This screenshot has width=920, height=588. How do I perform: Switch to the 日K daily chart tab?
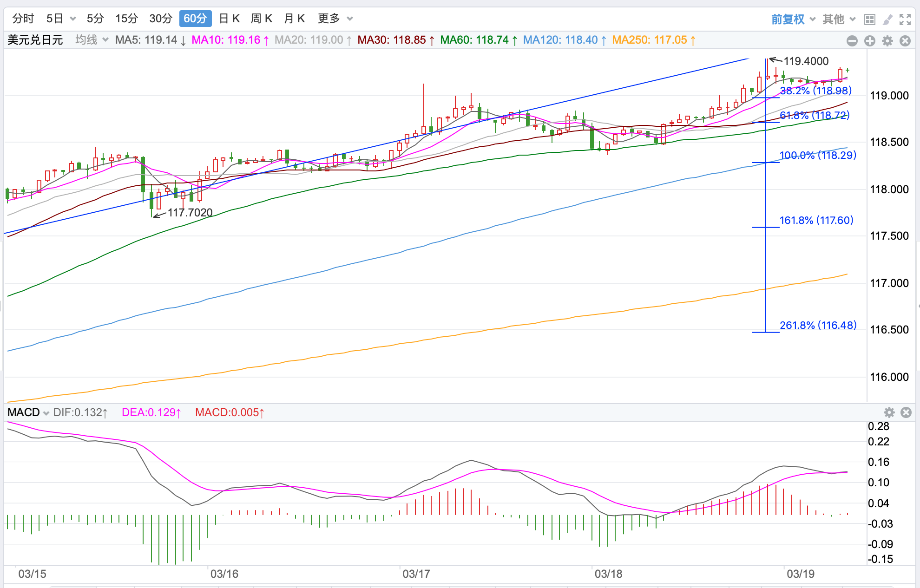(x=229, y=19)
